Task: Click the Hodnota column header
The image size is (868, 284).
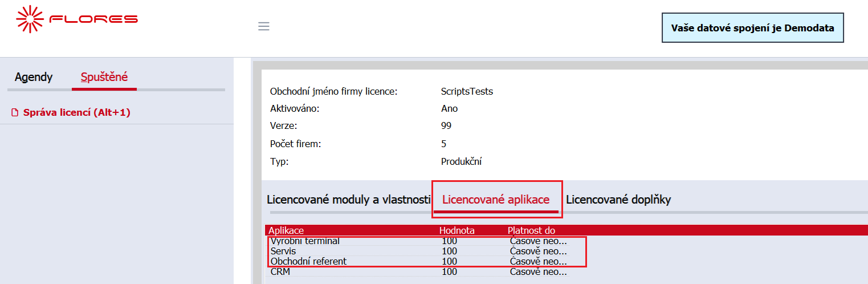Action: [x=457, y=230]
